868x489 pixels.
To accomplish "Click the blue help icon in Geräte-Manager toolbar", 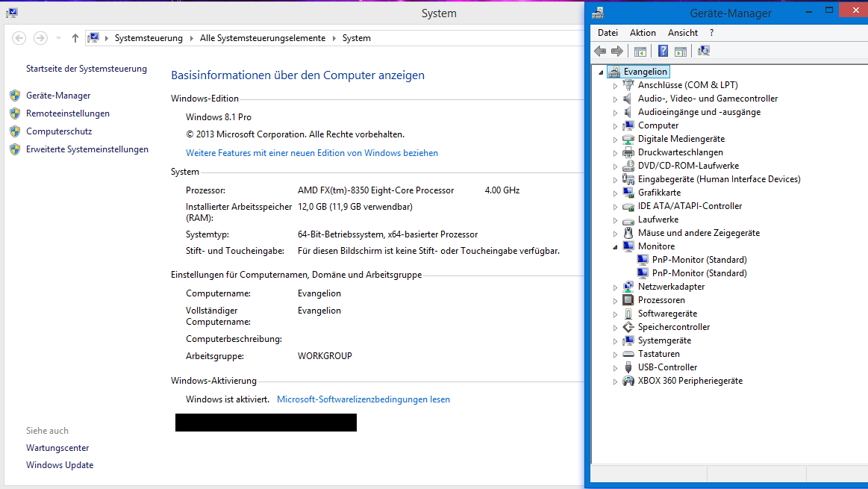I will 663,51.
